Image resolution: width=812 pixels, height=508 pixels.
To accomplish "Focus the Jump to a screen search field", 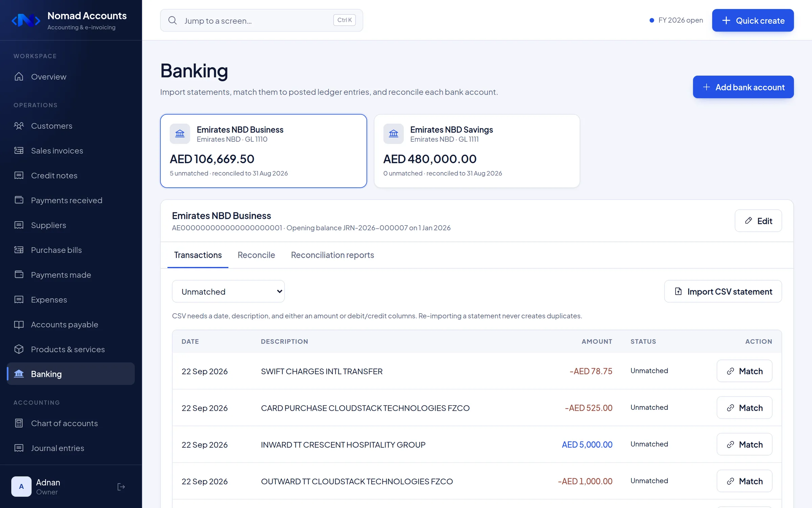I will (x=262, y=20).
